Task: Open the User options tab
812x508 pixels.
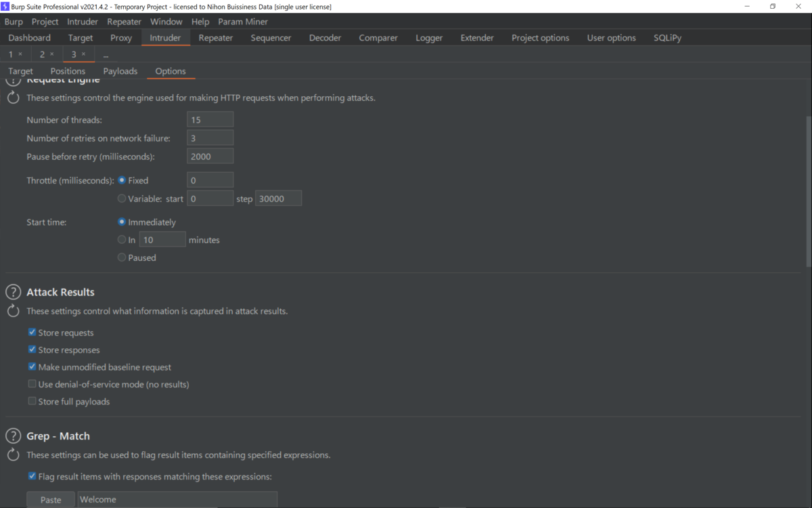Action: tap(612, 38)
